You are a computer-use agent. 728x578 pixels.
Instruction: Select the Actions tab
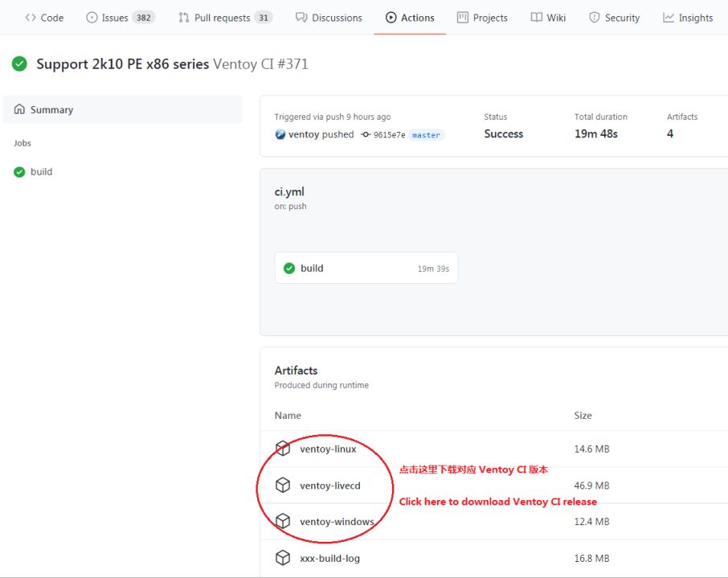(410, 18)
